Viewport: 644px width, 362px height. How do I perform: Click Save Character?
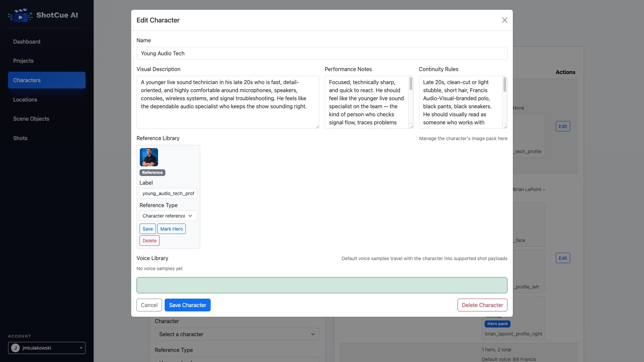(x=187, y=305)
